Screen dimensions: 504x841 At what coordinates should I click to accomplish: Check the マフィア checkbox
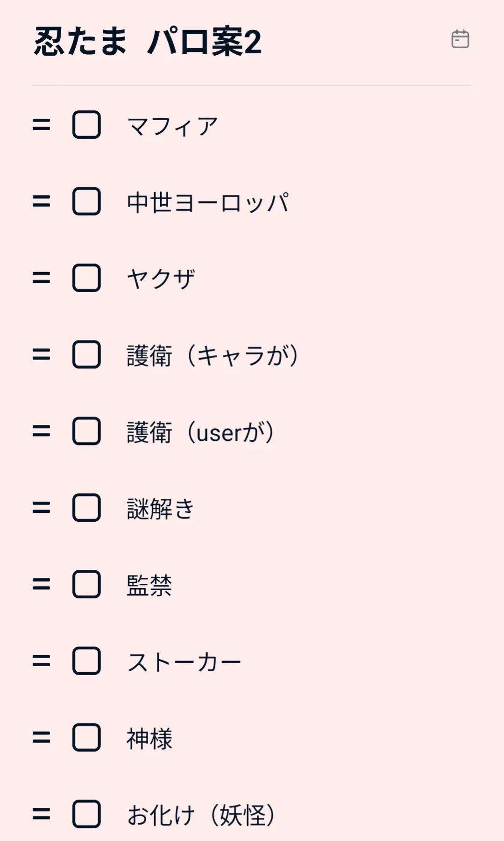(86, 125)
